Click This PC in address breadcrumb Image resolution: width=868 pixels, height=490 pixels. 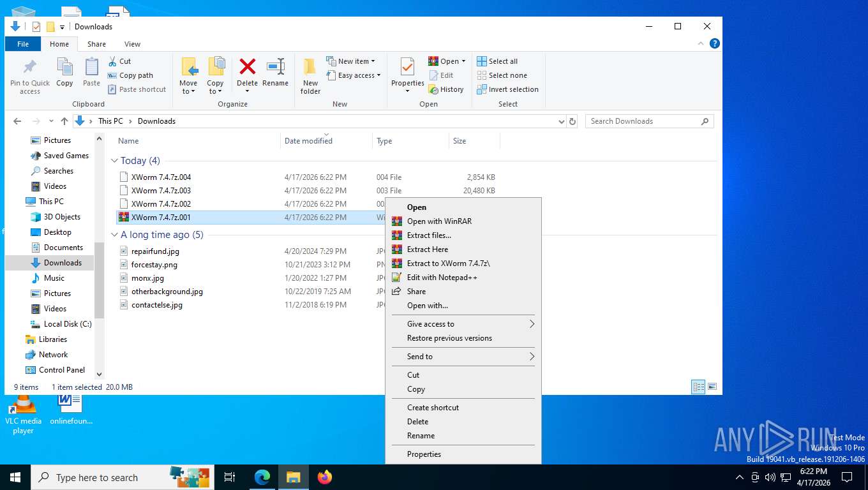tap(110, 121)
